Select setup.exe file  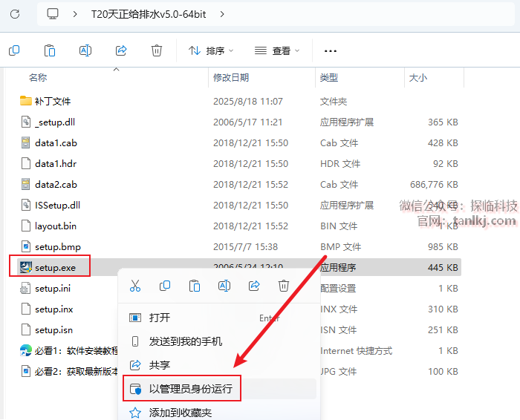coord(56,268)
